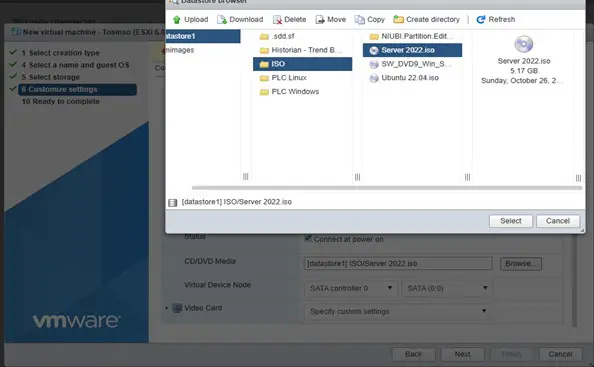Click the Move toolbar button

tap(331, 19)
